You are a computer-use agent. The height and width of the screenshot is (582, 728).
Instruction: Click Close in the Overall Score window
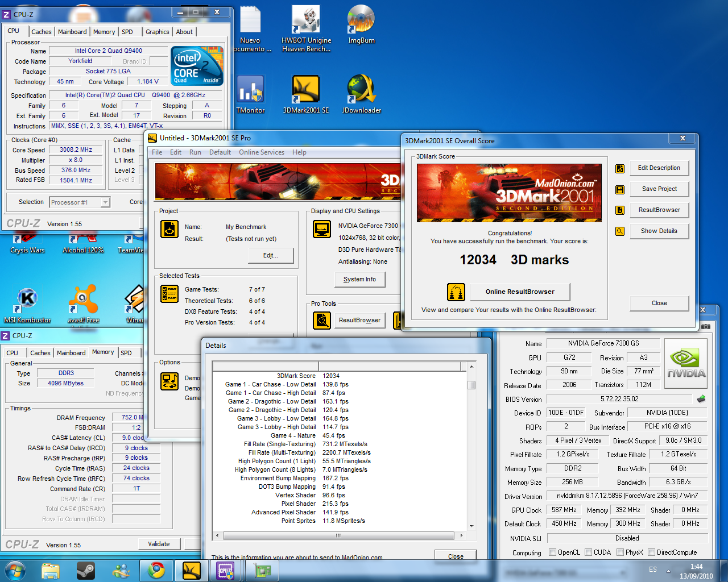[x=659, y=304]
